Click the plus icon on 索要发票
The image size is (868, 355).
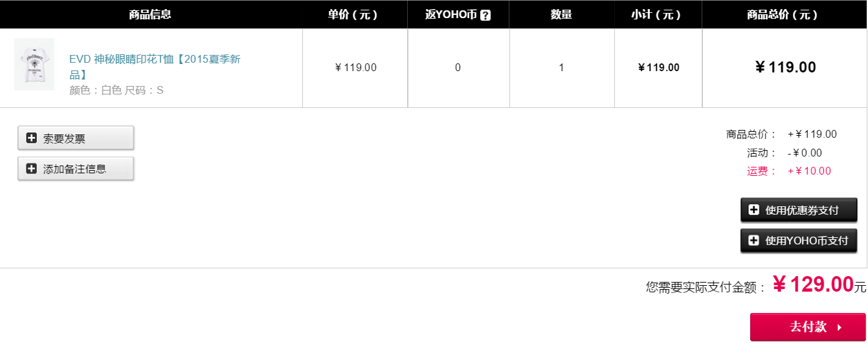[31, 138]
